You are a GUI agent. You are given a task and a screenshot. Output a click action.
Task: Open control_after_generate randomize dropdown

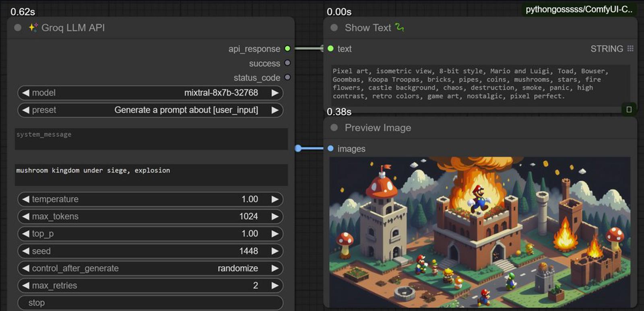point(150,268)
